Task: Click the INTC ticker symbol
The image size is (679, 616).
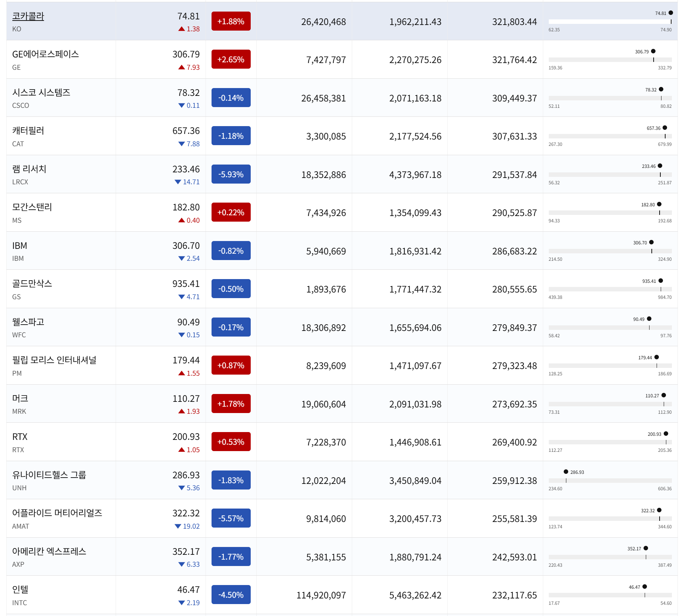Action: (19, 603)
